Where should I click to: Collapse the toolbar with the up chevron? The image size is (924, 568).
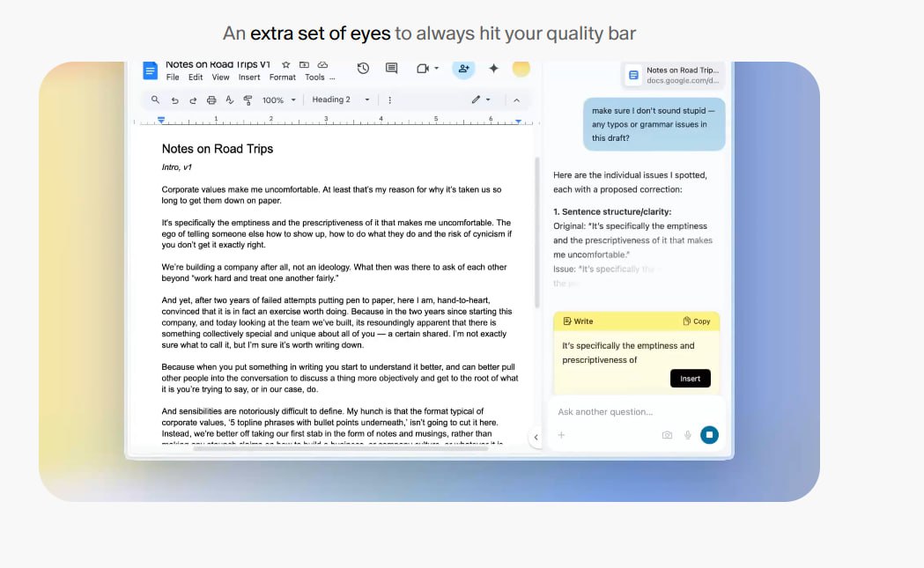[516, 100]
